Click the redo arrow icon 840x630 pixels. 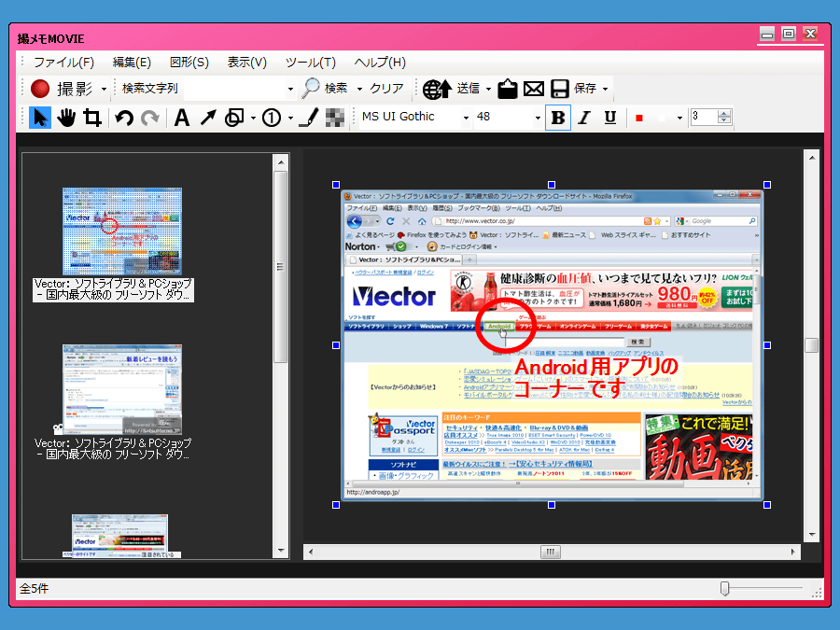point(150,118)
